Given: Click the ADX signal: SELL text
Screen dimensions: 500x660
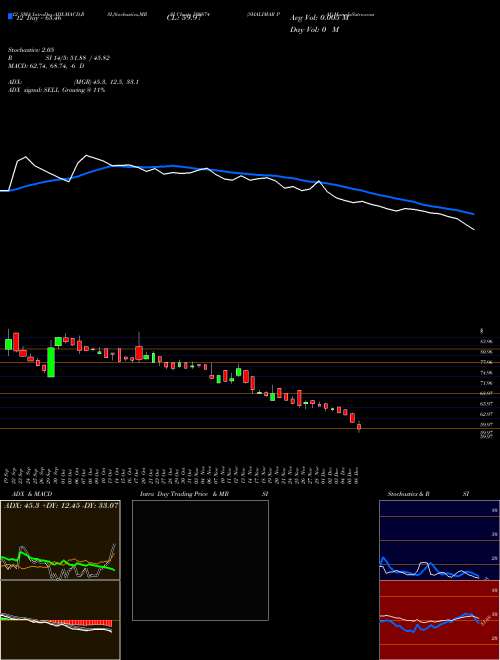Looking at the screenshot, I should pos(34,90).
